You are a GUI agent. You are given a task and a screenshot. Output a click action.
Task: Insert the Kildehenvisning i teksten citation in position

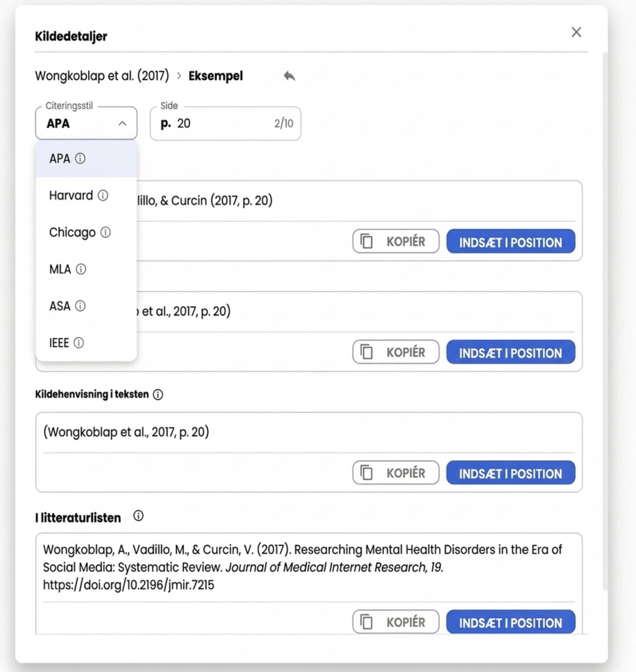click(x=511, y=472)
